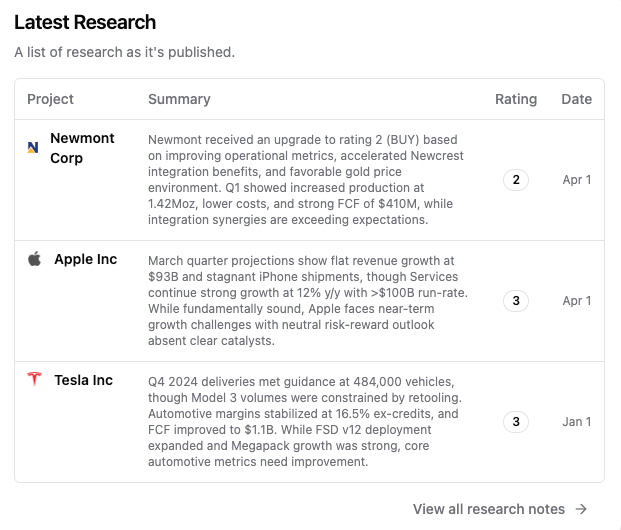This screenshot has width=621, height=530.
Task: Open the Tesla Inc project name
Action: tap(84, 380)
